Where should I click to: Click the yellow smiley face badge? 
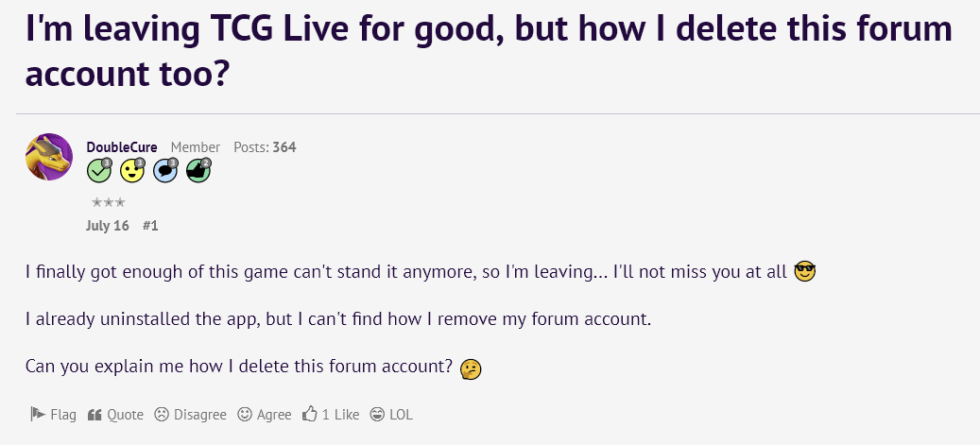(x=132, y=171)
